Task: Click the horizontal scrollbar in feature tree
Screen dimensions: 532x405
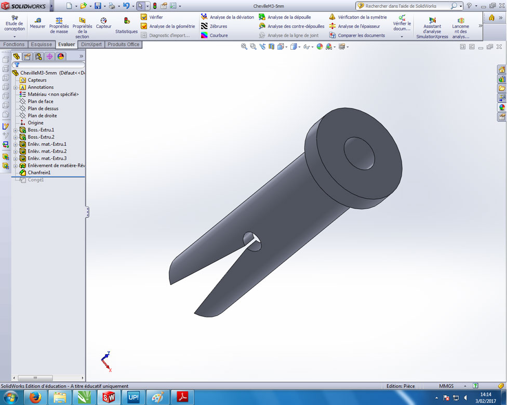Action: click(x=35, y=377)
